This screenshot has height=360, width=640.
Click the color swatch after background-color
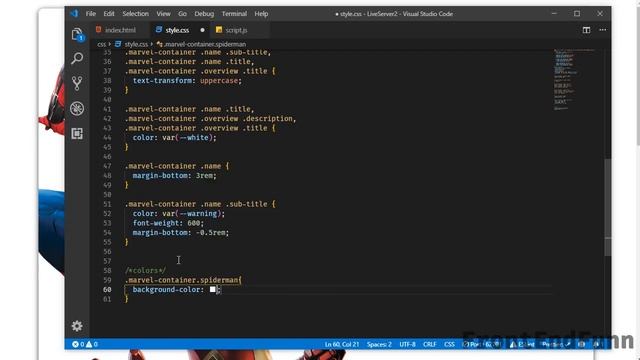click(x=213, y=289)
